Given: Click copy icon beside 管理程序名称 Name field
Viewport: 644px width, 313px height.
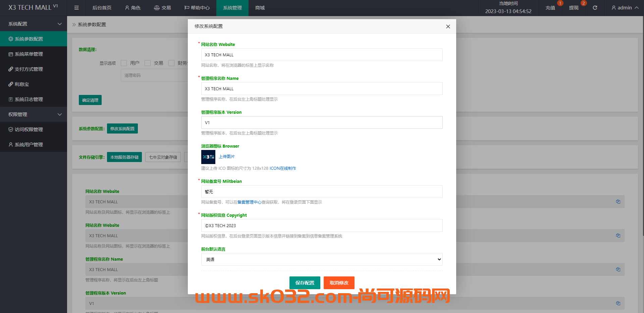Looking at the screenshot, I should (618, 269).
